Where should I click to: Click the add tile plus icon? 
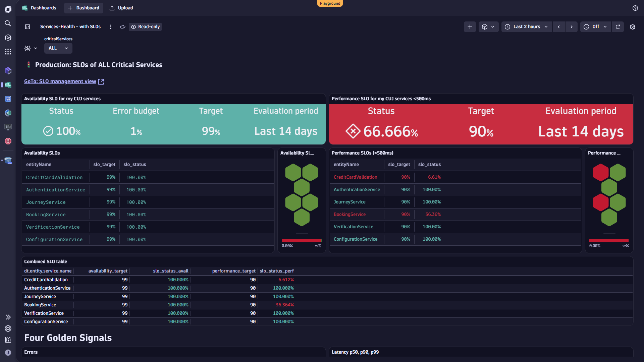click(470, 27)
